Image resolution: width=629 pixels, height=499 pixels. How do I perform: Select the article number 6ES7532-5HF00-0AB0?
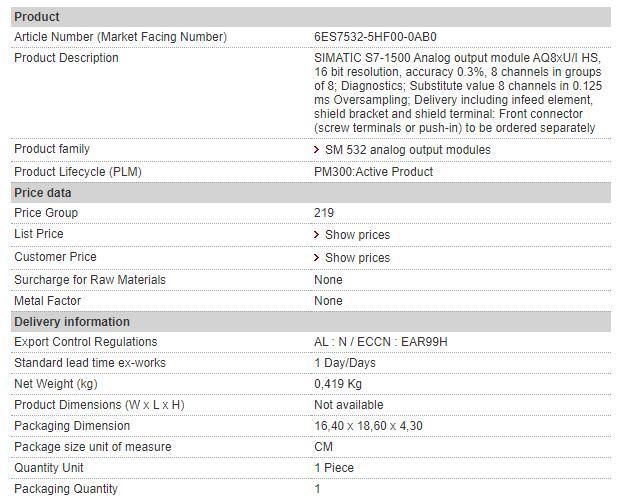[375, 37]
